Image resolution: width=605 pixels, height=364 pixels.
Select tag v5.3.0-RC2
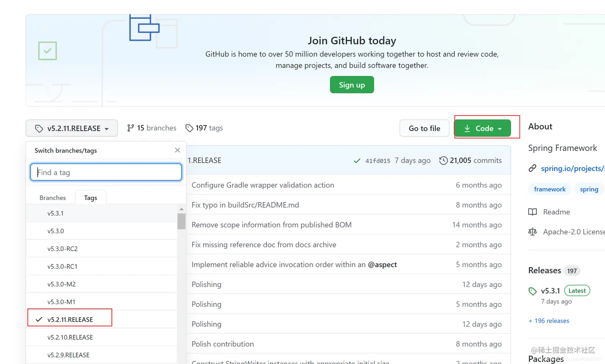tap(102, 248)
